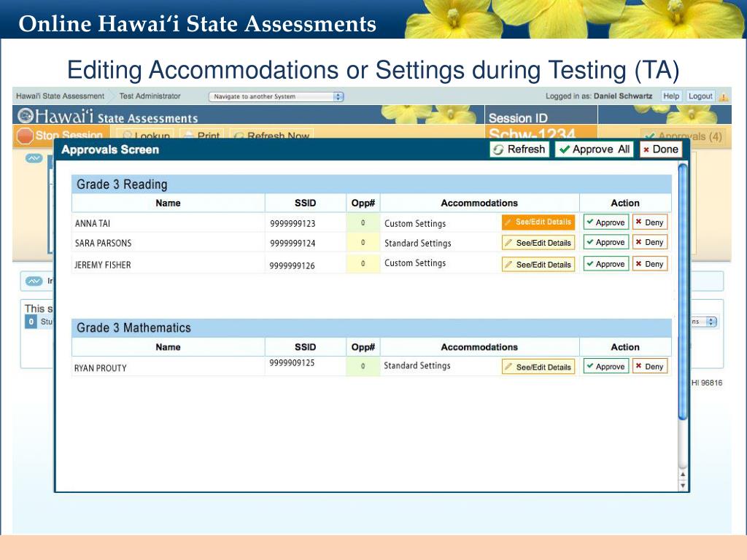Screen dimensions: 747x560
Task: Click the Grade 3 Mathematics section header
Action: coord(371,327)
